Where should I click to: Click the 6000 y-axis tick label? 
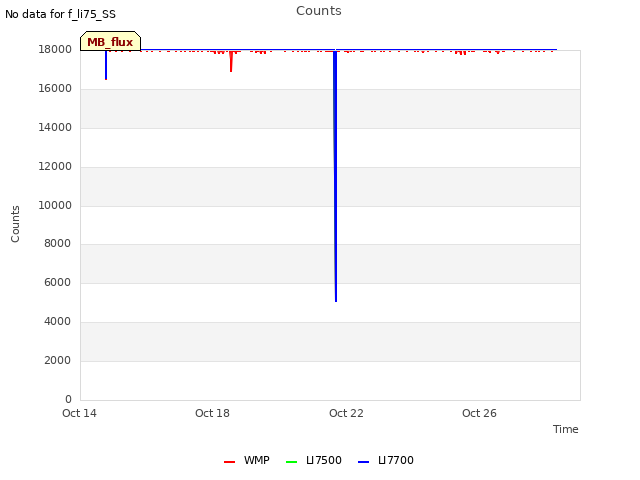coord(58,282)
